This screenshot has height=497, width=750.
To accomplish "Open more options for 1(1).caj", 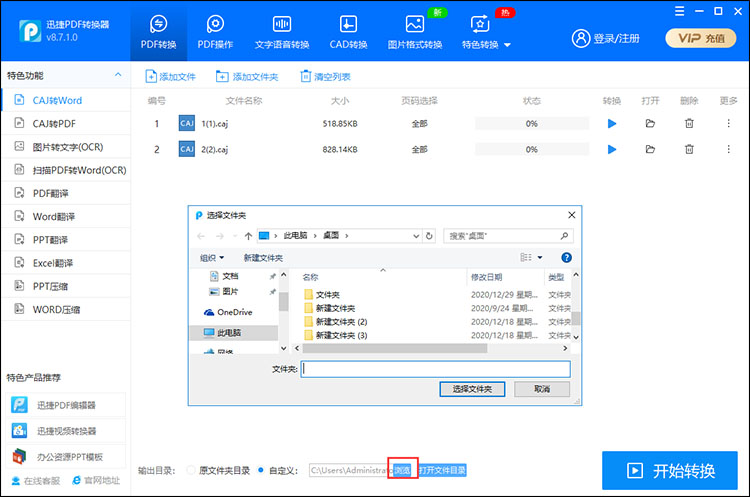I will tap(728, 123).
